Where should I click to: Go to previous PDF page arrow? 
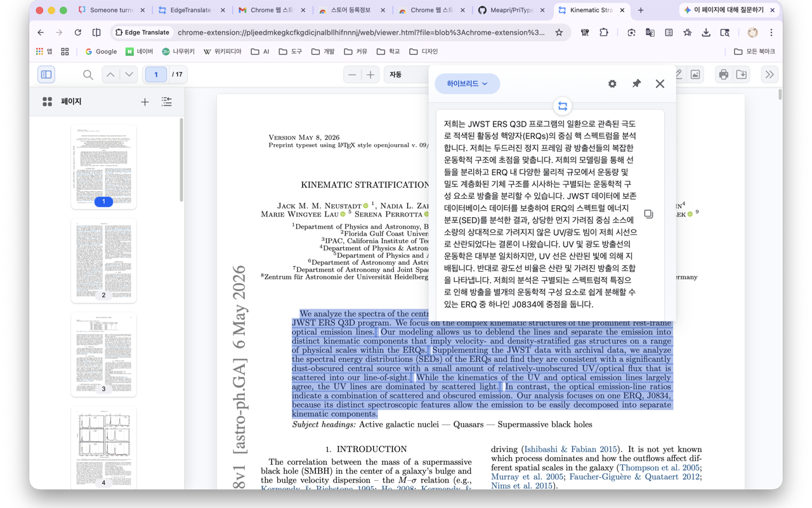pos(110,75)
